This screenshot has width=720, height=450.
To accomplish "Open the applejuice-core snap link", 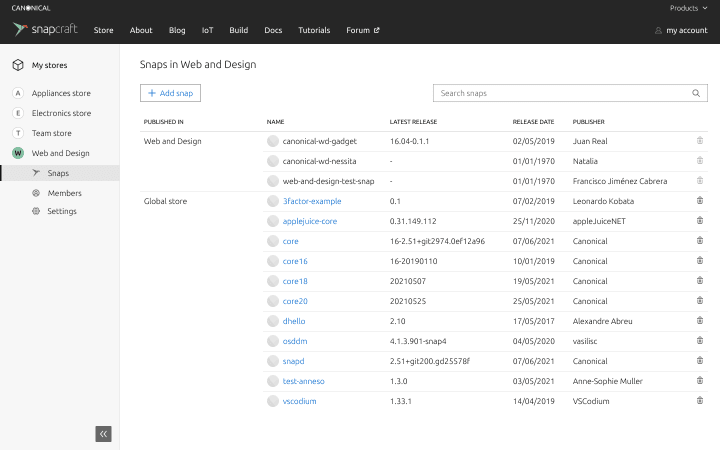I will [309, 221].
